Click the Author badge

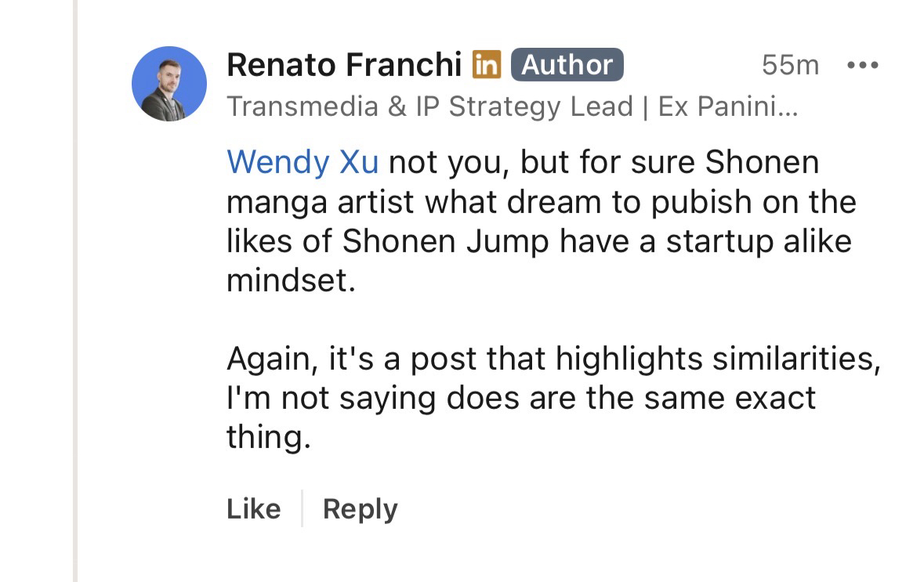point(567,65)
